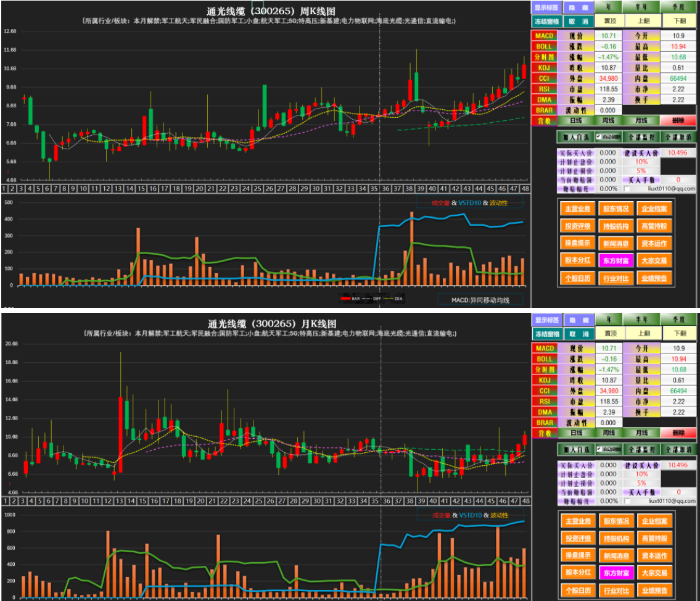Open 分时图 view from weekly chart panel
700x601 pixels.
[544, 57]
